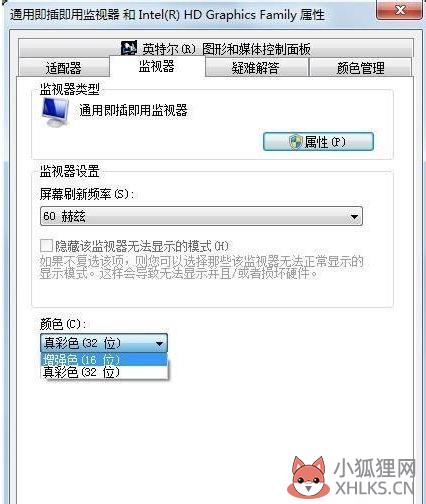Select the 监视器 tab
The image size is (426, 504).
(157, 66)
